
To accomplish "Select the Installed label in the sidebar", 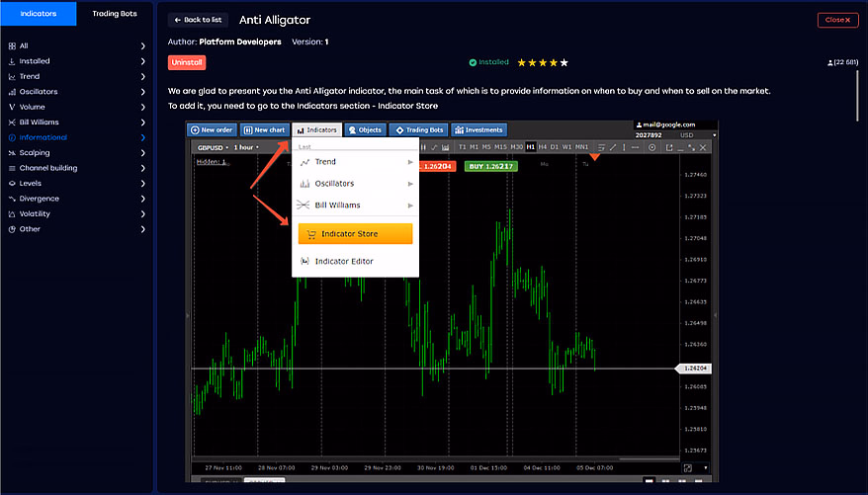I will [x=35, y=61].
